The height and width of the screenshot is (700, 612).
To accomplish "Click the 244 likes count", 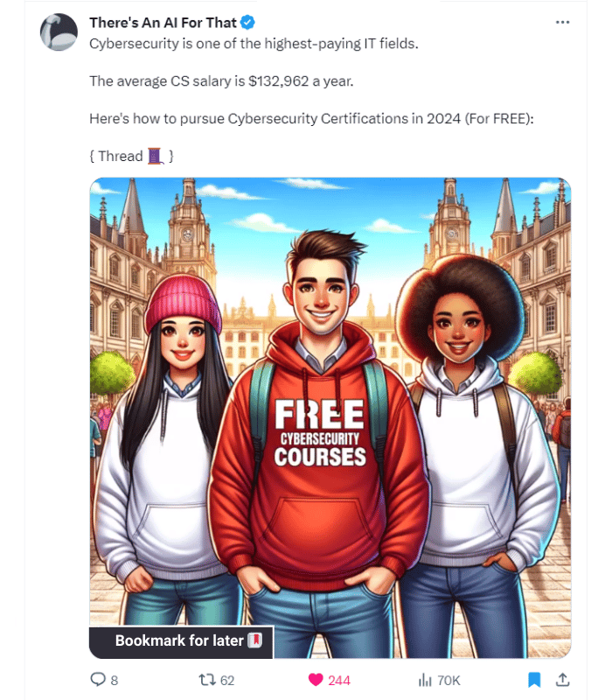I will 339,681.
